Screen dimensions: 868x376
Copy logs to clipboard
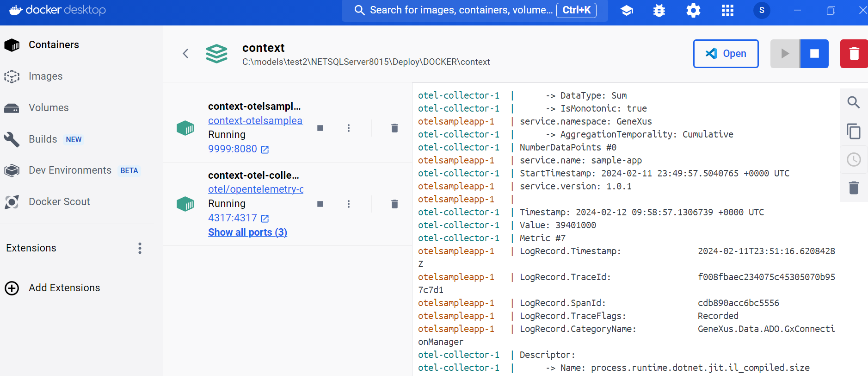(854, 132)
